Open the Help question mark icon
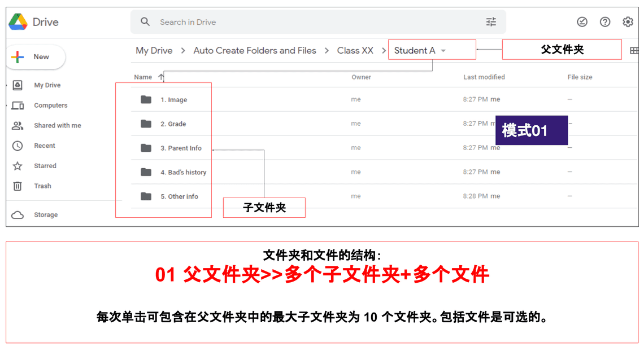Image resolution: width=644 pixels, height=351 pixels. (605, 22)
